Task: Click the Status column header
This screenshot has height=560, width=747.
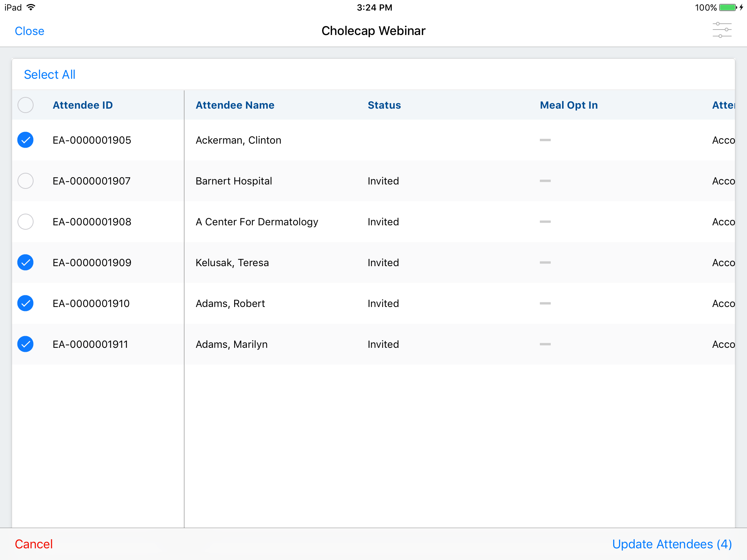Action: click(x=384, y=105)
